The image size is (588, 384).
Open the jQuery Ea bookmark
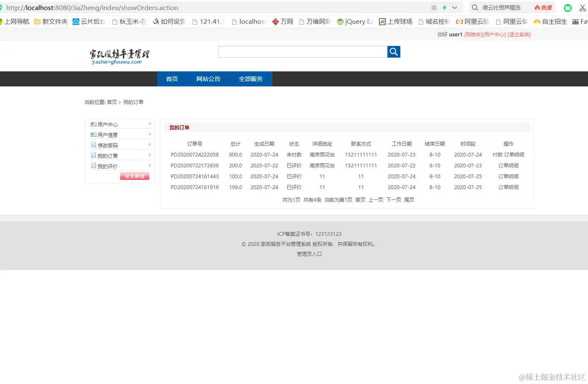[355, 22]
